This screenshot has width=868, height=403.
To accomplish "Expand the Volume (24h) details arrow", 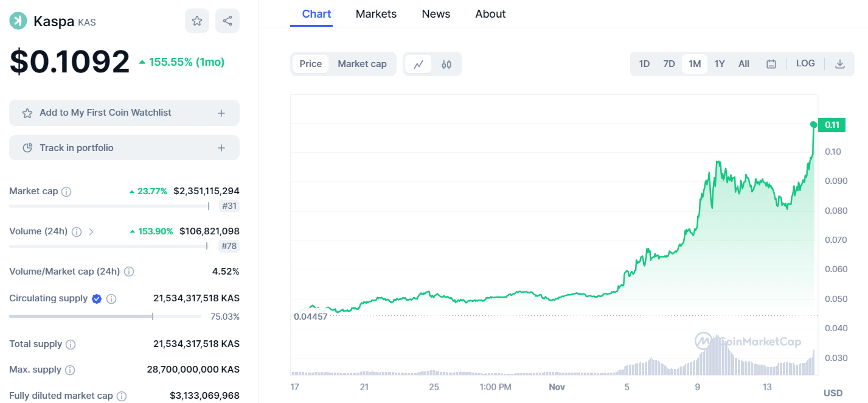I will coord(91,231).
